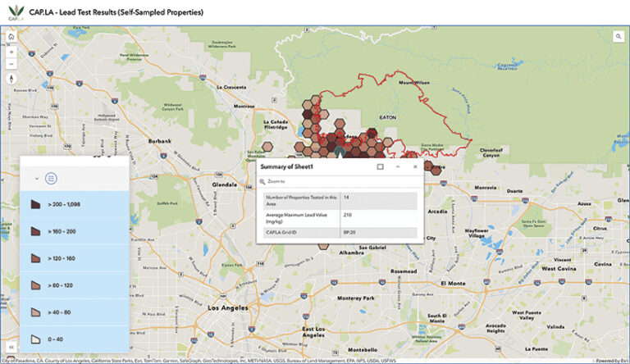The width and height of the screenshot is (630, 364).
Task: Click the Los Angeles map label
Action: point(228,307)
